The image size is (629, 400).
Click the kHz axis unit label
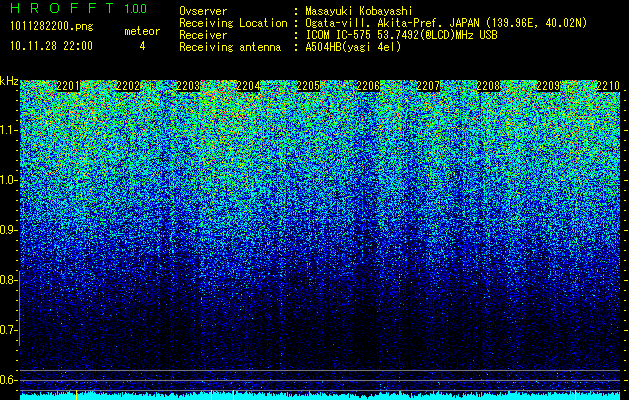coord(9,81)
